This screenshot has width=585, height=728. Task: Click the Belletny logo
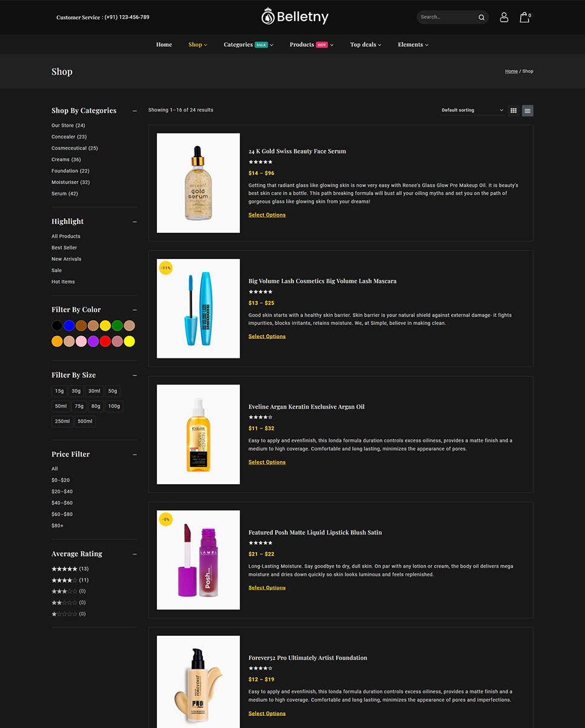[x=295, y=17]
